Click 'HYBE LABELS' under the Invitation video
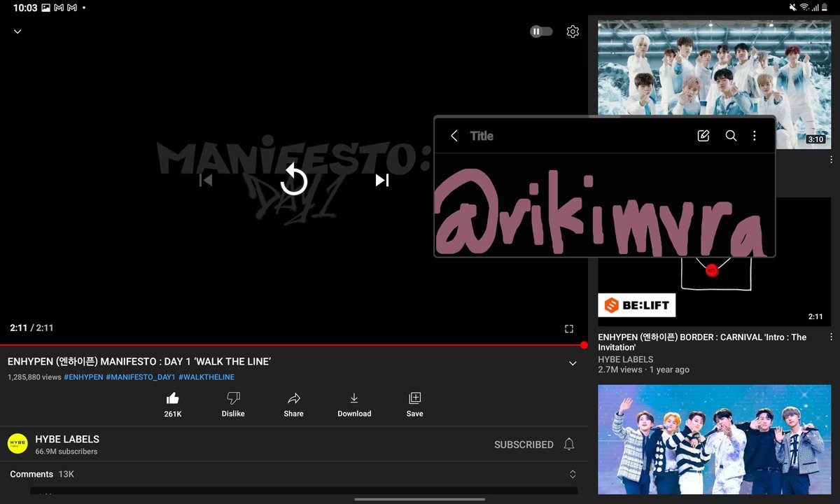 coord(626,359)
